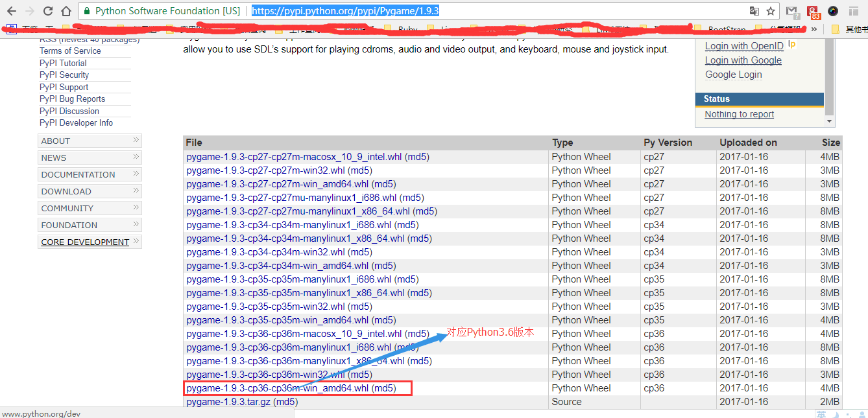Image resolution: width=868 pixels, height=418 pixels.
Task: Click the translate page icon in address bar
Action: (x=754, y=11)
